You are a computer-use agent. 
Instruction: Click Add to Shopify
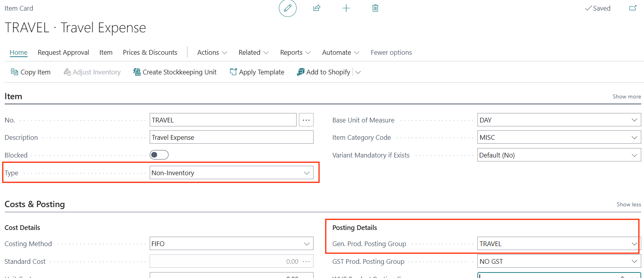click(324, 72)
